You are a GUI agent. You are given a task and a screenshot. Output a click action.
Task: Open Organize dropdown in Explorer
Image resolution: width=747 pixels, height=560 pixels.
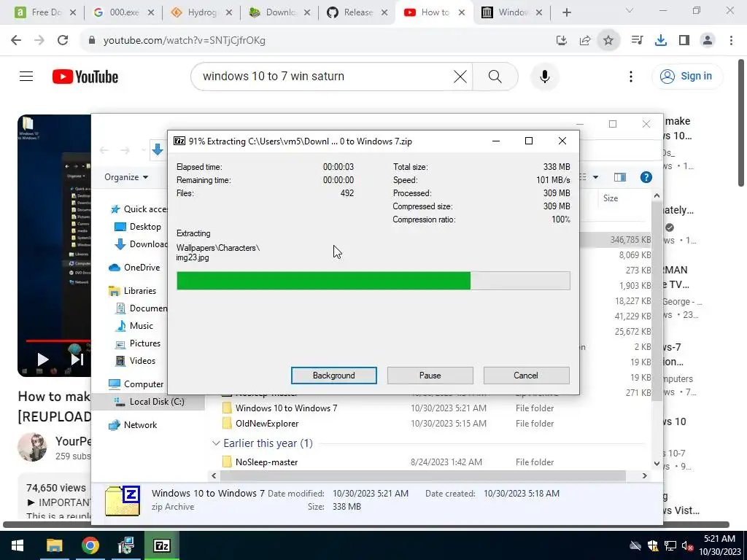point(126,177)
